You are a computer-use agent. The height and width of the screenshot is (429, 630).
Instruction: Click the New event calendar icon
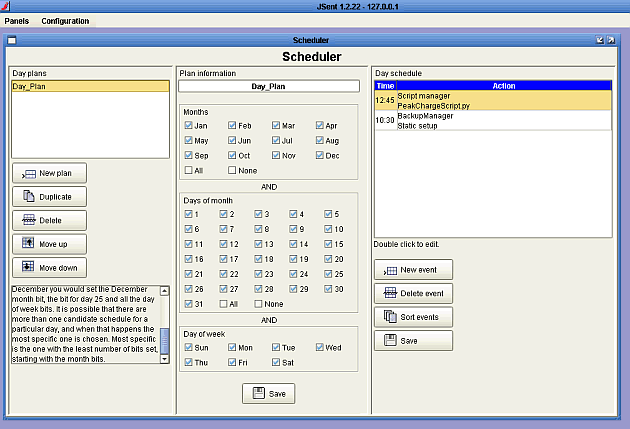click(391, 271)
